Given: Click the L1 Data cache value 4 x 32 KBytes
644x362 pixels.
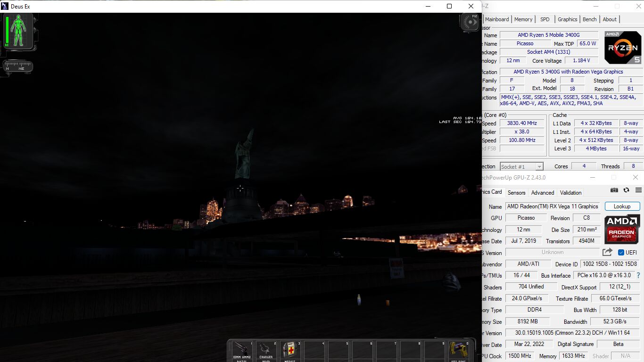Looking at the screenshot, I should tap(596, 123).
